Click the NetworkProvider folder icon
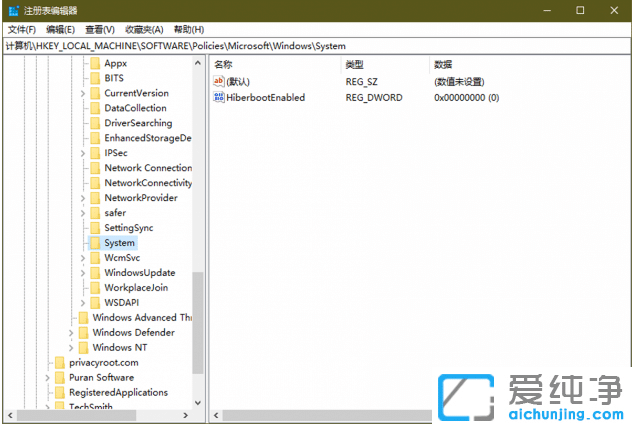The height and width of the screenshot is (427, 632). (95, 198)
